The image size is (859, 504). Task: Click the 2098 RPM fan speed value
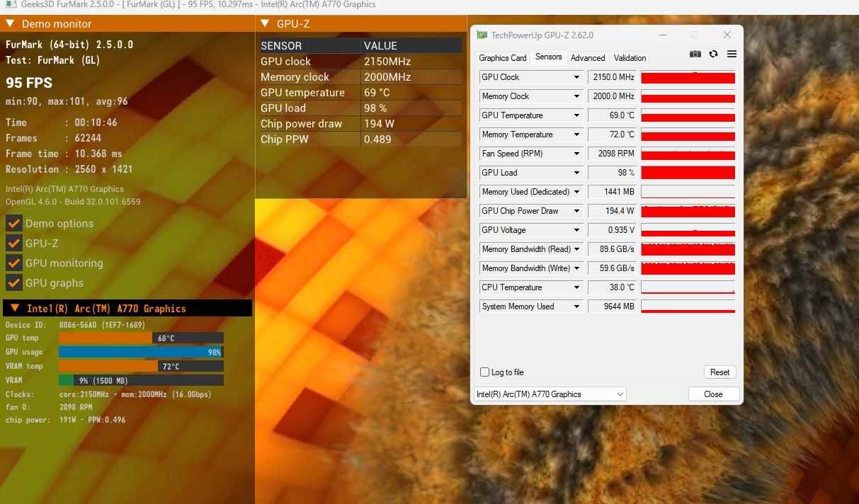pos(613,154)
